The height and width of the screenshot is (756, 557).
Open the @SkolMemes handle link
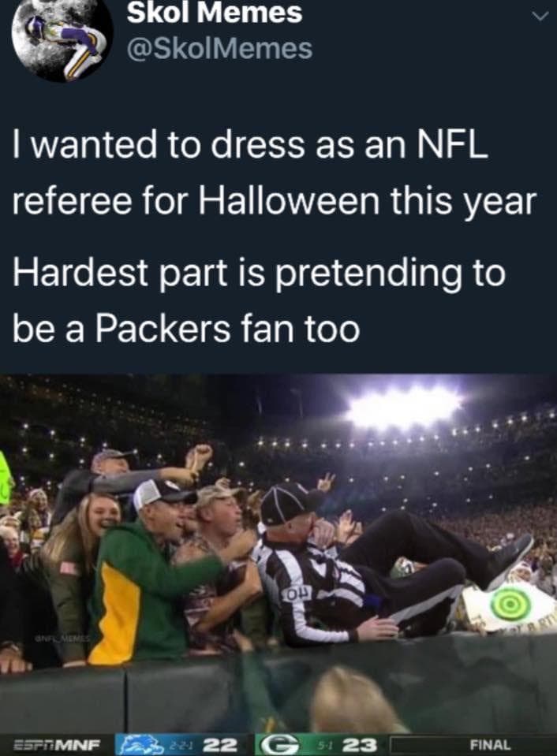tap(219, 49)
